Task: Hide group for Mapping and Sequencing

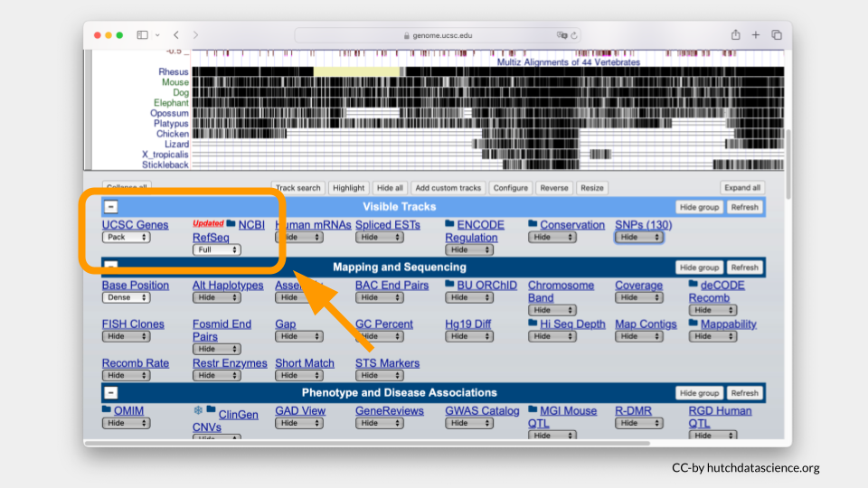Action: [x=699, y=267]
